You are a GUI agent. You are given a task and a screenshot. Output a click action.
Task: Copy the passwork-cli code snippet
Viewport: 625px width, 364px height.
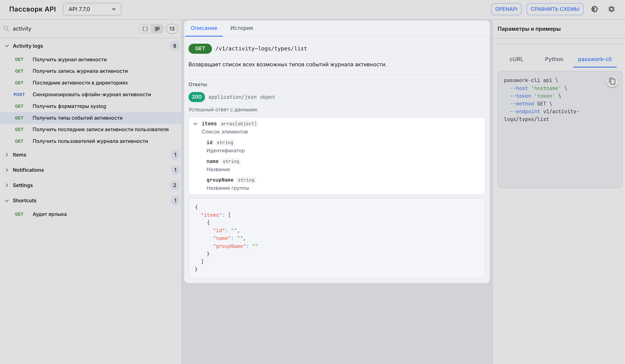click(612, 81)
